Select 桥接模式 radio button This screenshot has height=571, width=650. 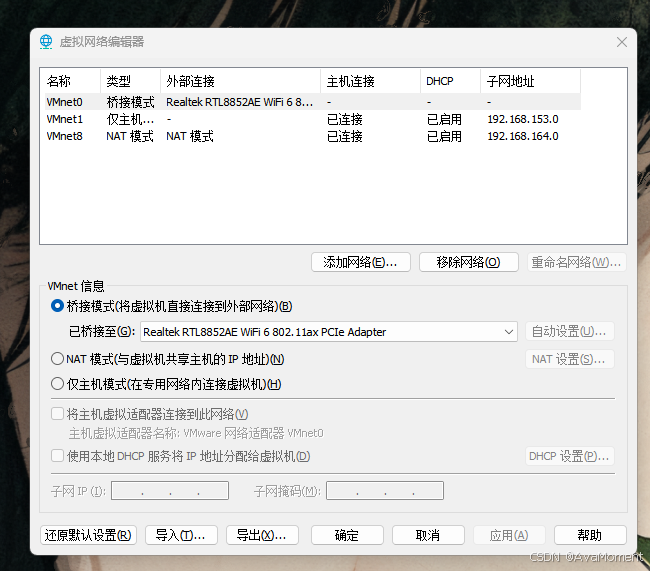click(57, 306)
